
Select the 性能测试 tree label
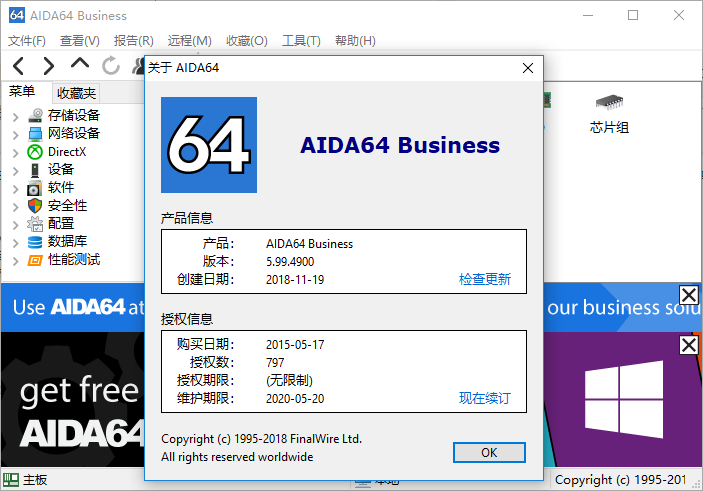[x=74, y=260]
